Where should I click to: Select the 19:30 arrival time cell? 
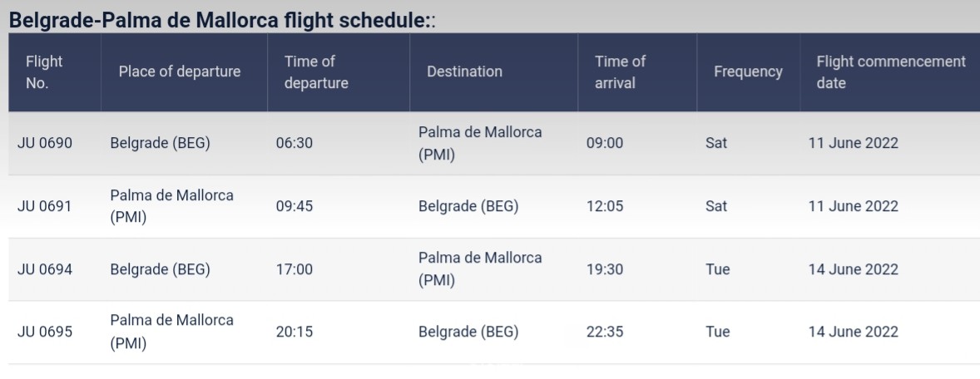[604, 269]
